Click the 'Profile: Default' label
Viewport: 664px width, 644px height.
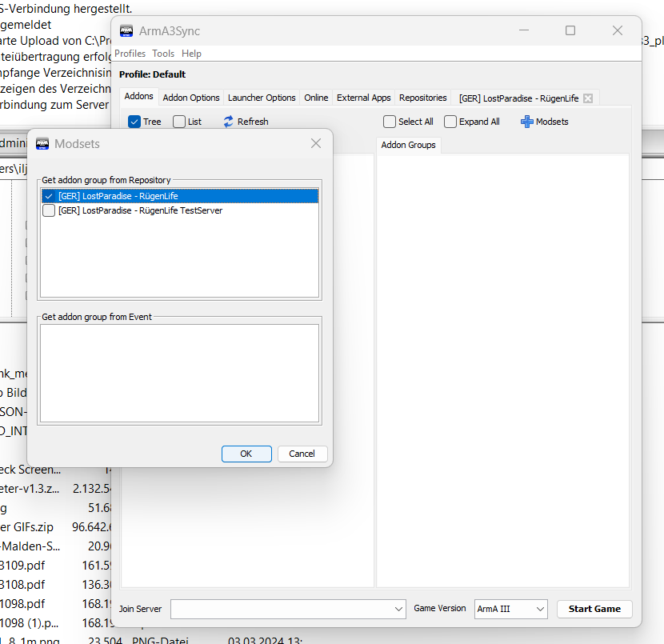pyautogui.click(x=153, y=74)
